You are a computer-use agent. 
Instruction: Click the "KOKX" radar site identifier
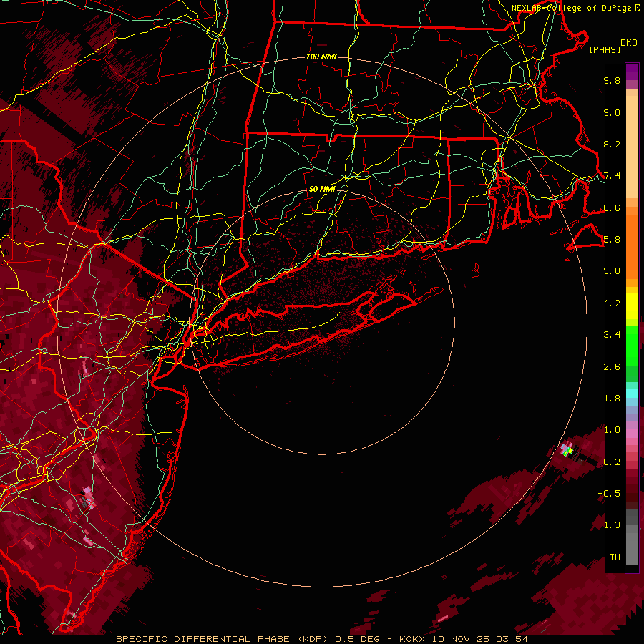click(412, 639)
